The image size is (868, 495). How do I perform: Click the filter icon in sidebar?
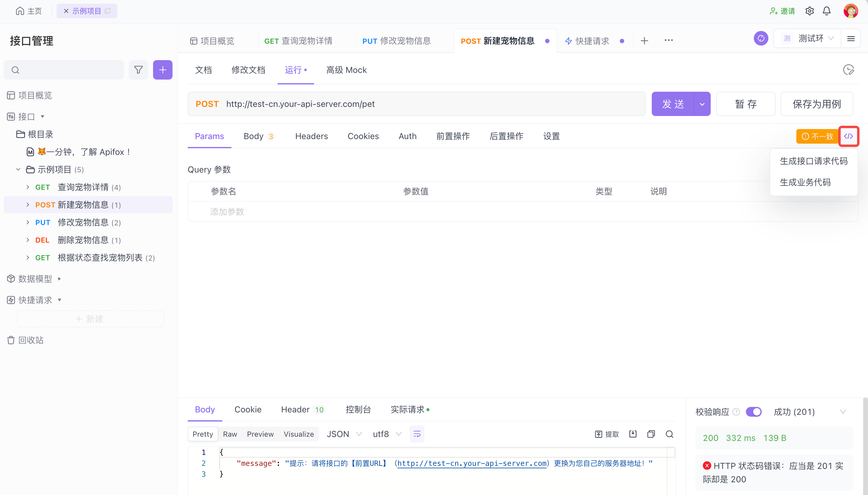(138, 70)
